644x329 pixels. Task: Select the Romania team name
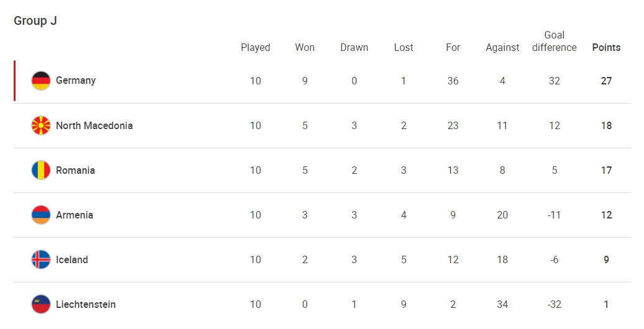tap(75, 170)
